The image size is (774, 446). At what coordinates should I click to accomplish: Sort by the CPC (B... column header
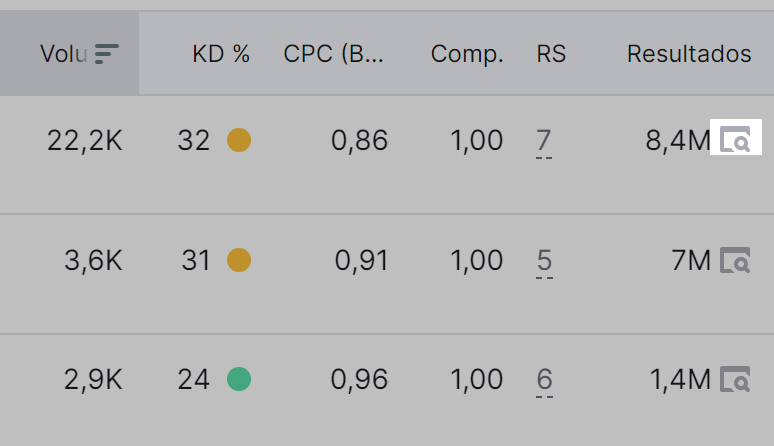click(333, 54)
